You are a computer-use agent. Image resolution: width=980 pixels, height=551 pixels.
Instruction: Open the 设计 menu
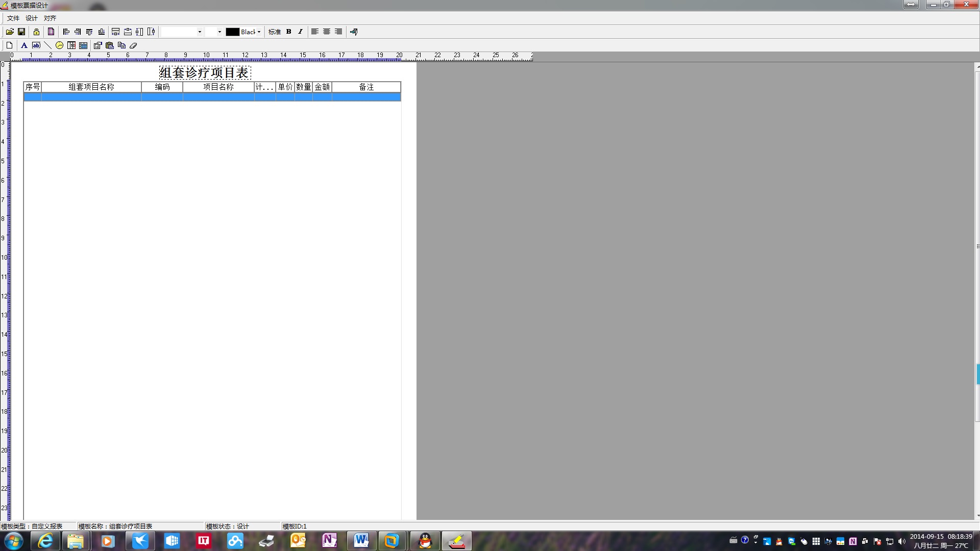[x=32, y=18]
